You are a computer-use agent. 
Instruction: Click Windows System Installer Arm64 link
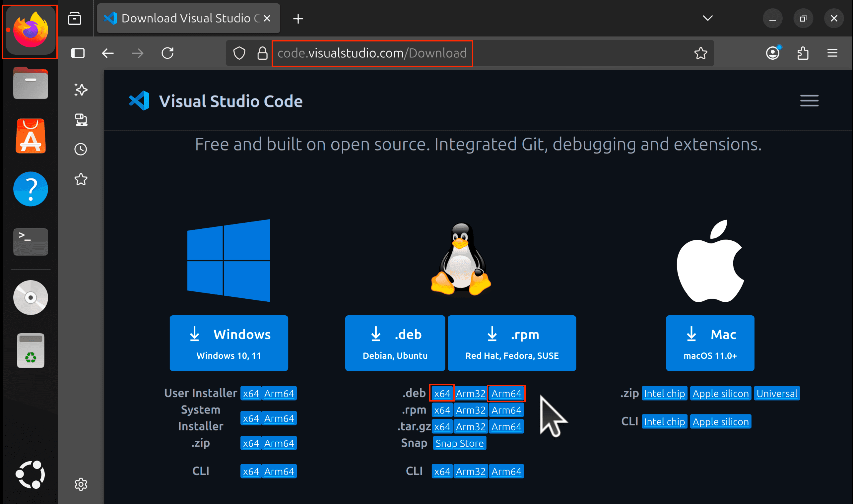pyautogui.click(x=279, y=418)
